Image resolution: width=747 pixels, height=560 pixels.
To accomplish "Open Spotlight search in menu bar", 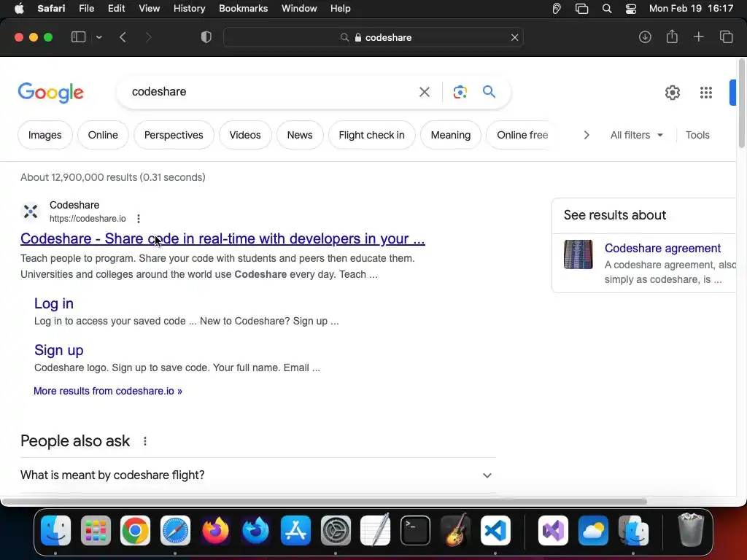I will pos(606,9).
